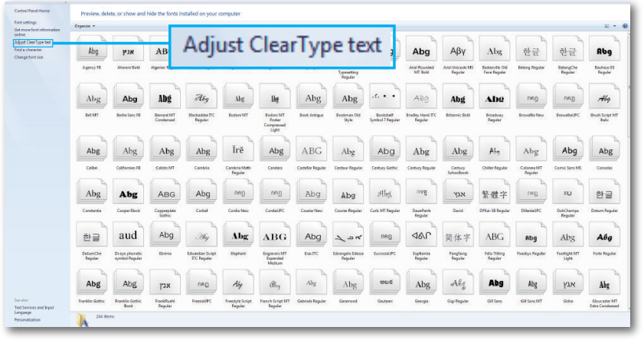Open the help question mark icon
Screen dimensions: 644x340
[625, 26]
